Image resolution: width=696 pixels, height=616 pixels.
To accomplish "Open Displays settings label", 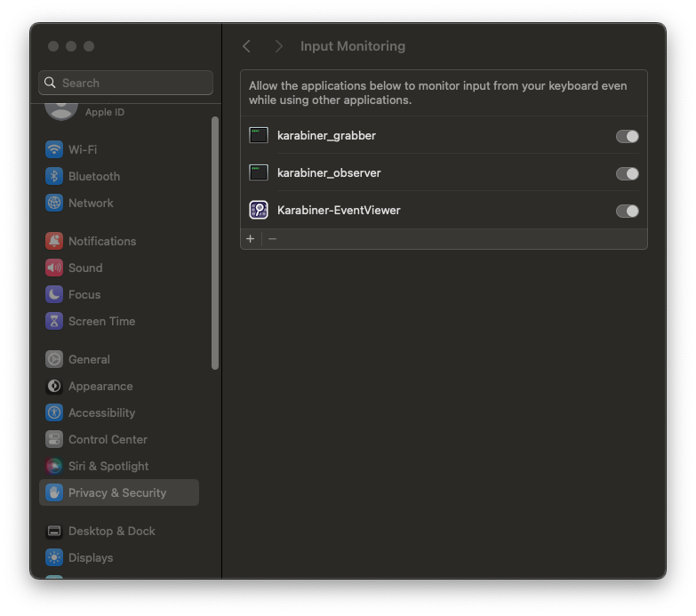I will [91, 557].
